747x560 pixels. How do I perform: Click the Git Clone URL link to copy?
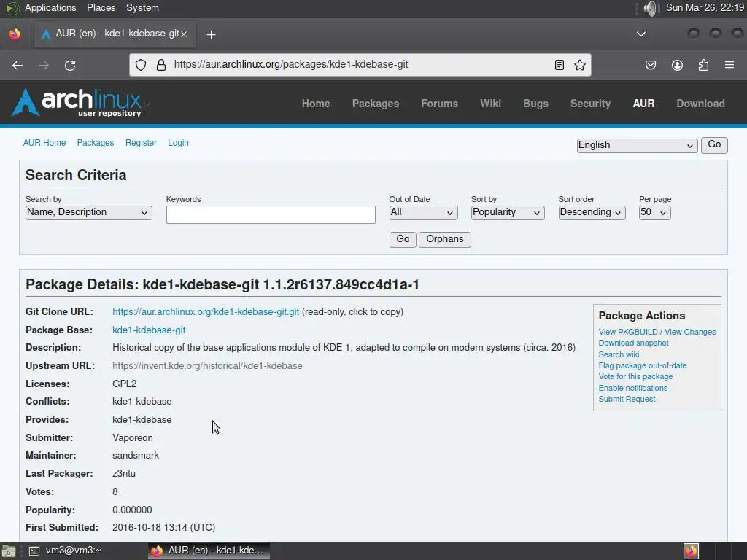coord(206,312)
